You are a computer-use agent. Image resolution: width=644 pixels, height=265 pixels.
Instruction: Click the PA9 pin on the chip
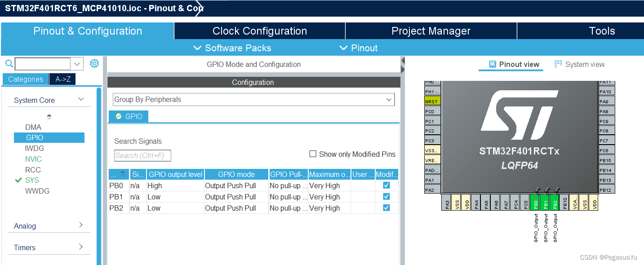click(x=606, y=102)
